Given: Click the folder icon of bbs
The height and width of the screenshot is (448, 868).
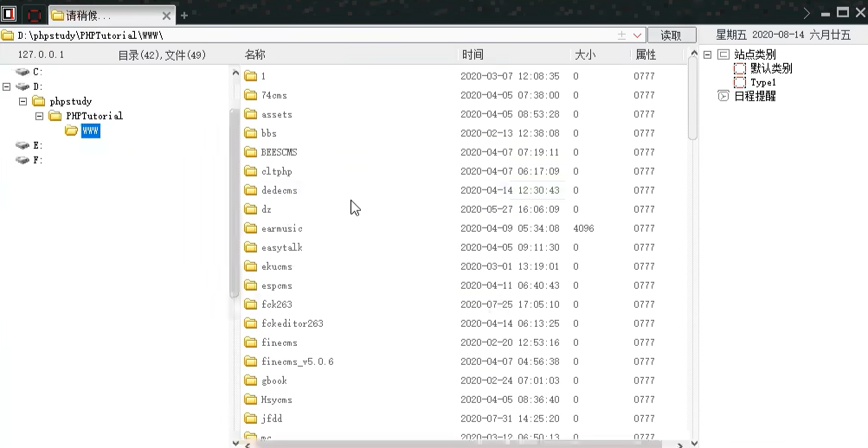Looking at the screenshot, I should (251, 133).
